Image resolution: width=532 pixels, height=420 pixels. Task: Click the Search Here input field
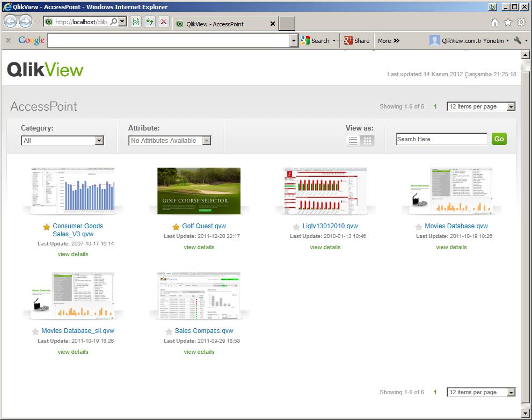click(x=442, y=139)
